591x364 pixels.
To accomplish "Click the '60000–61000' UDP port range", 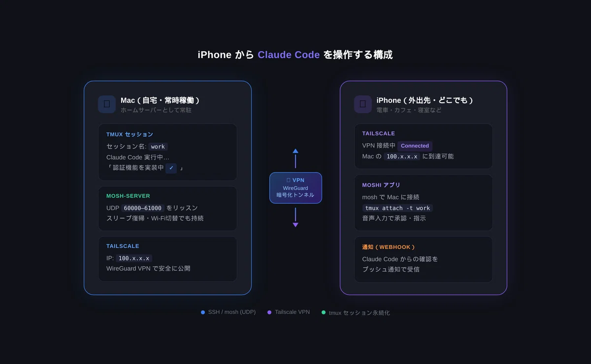I will (x=143, y=208).
